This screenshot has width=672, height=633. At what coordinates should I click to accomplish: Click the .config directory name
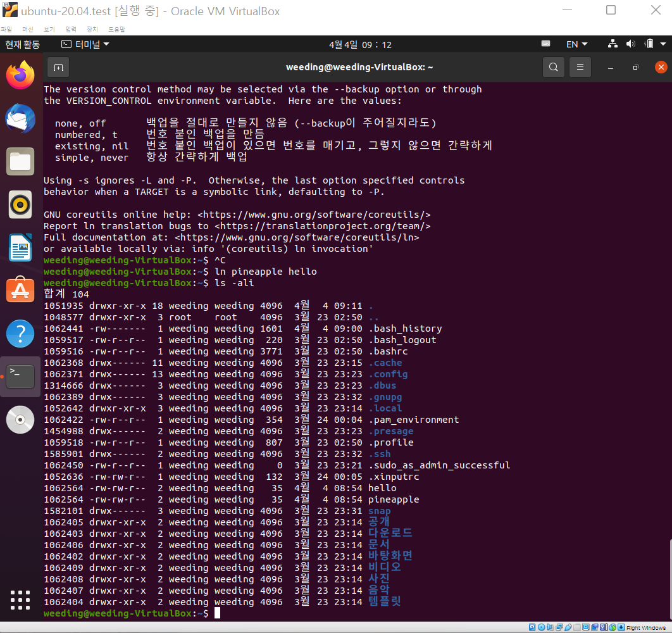[388, 374]
